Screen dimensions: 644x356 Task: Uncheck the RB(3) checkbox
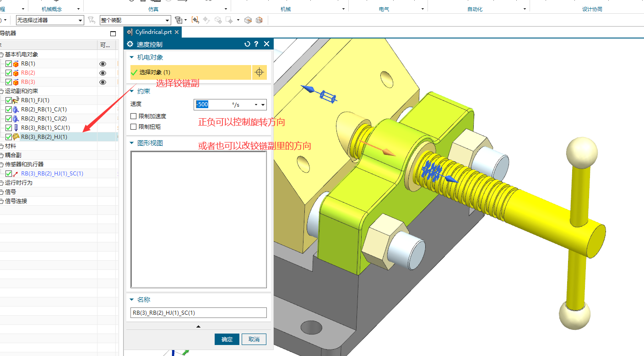point(9,82)
